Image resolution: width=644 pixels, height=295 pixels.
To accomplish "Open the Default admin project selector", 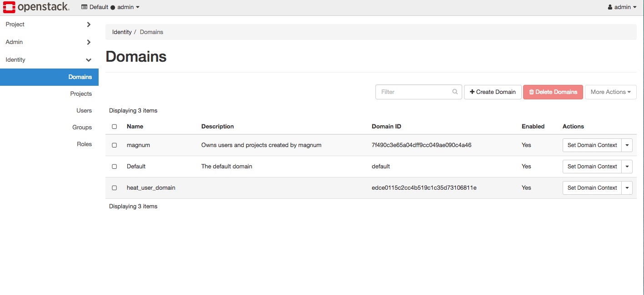I will click(110, 7).
